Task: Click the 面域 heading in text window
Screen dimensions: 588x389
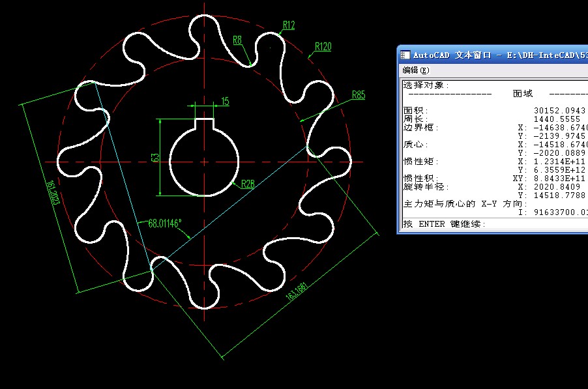Action: click(x=523, y=93)
